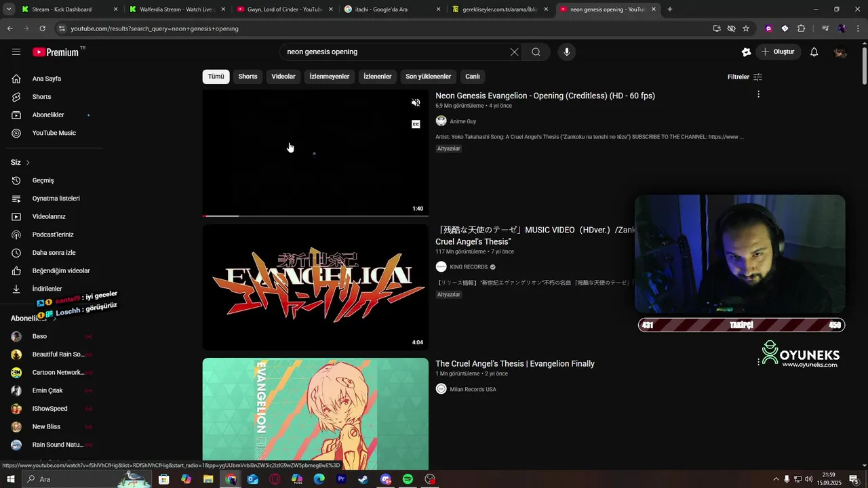Seek on the preview video progress bar

(x=315, y=216)
